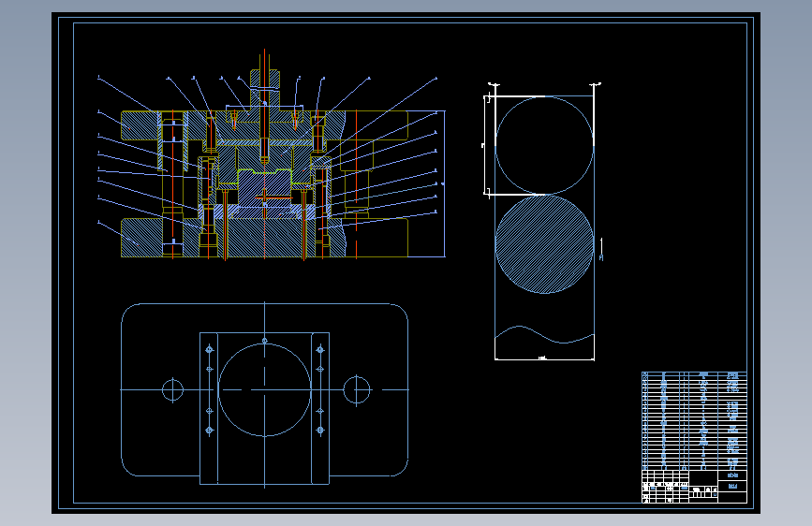The height and width of the screenshot is (526, 812).
Task: Click the title block at the sheet's corner
Action: (694, 486)
